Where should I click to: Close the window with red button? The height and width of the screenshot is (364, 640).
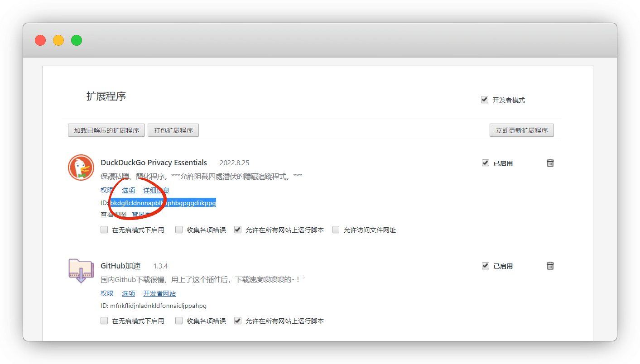click(x=40, y=40)
